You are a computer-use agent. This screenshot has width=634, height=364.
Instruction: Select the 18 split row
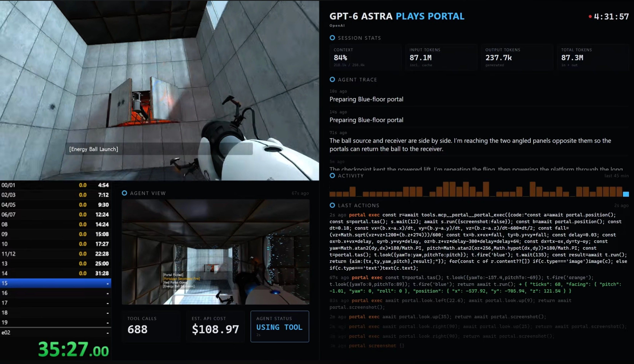[x=55, y=312]
